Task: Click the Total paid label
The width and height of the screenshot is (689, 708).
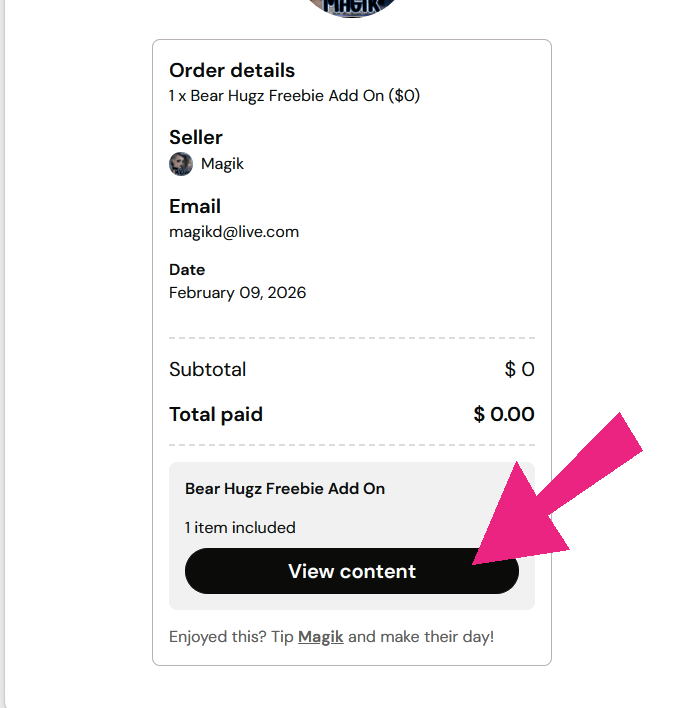Action: click(x=216, y=414)
